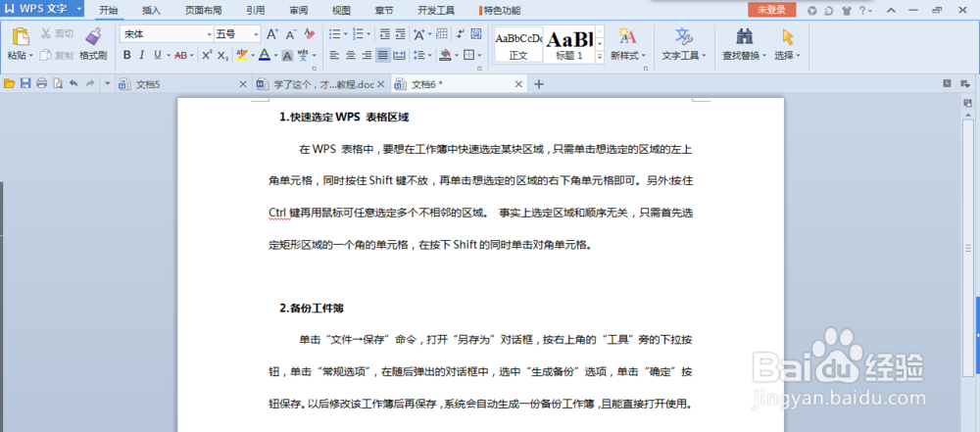The width and height of the screenshot is (980, 432).
Task: Click the print preview icon
Action: [x=58, y=83]
